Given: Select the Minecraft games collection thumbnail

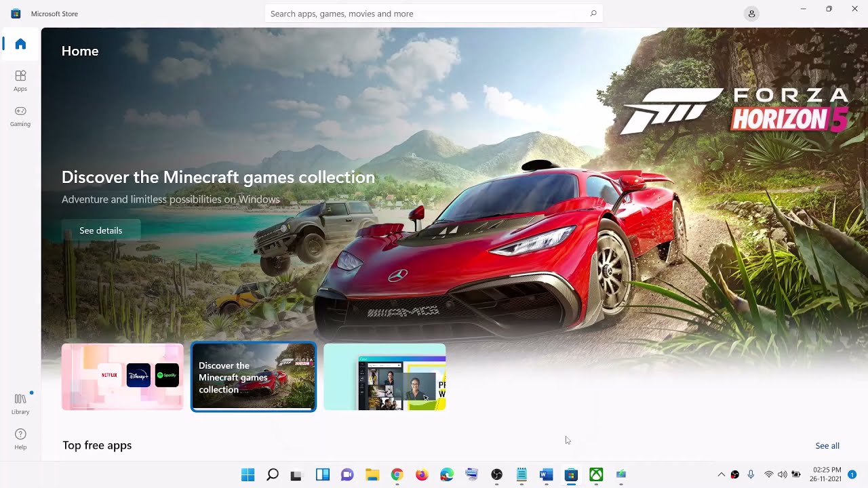Looking at the screenshot, I should (x=254, y=377).
